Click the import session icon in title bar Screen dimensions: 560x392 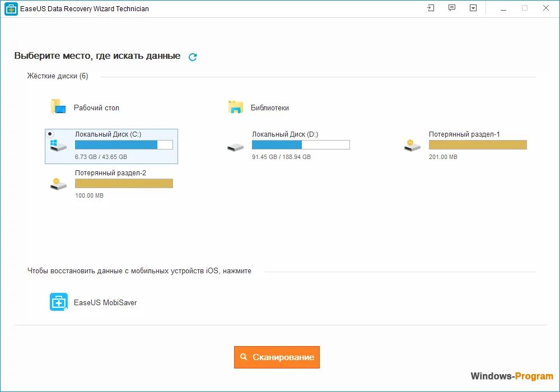(x=431, y=8)
